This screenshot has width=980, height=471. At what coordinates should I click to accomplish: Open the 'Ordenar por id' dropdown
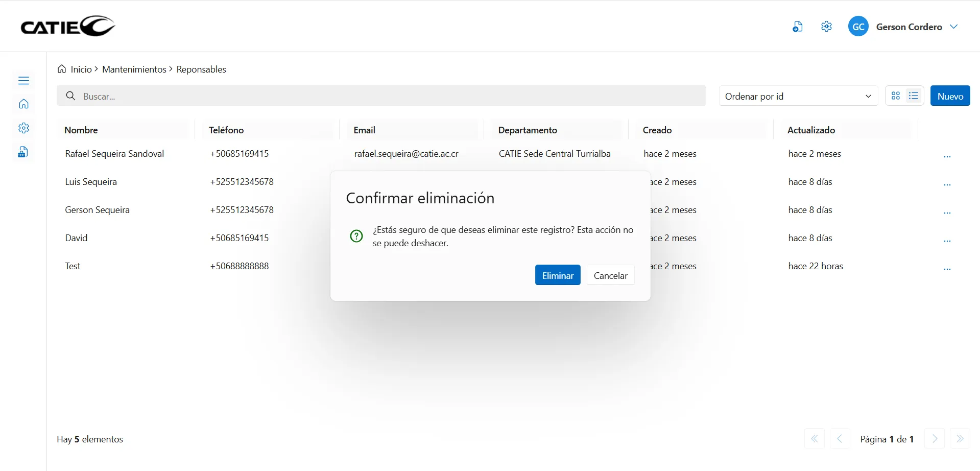(798, 96)
